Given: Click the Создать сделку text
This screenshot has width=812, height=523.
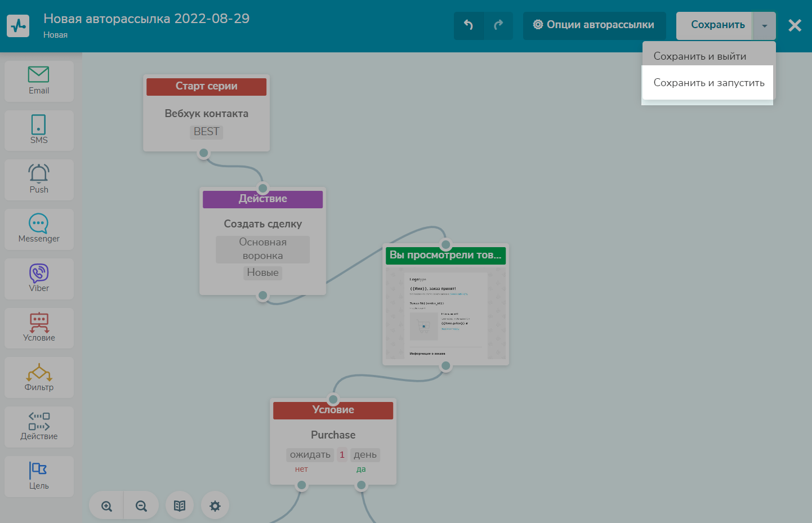Looking at the screenshot, I should tap(263, 224).
